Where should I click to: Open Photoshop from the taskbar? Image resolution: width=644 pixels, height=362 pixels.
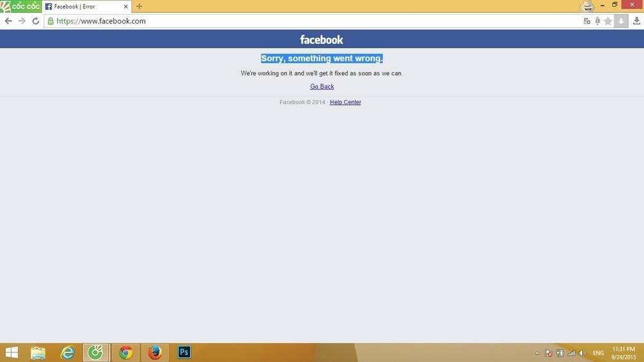184,352
